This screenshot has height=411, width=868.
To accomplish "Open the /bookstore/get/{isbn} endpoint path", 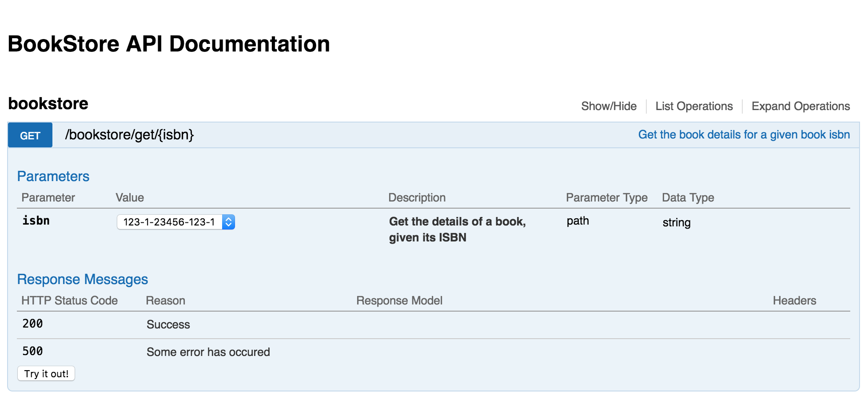I will coord(129,134).
